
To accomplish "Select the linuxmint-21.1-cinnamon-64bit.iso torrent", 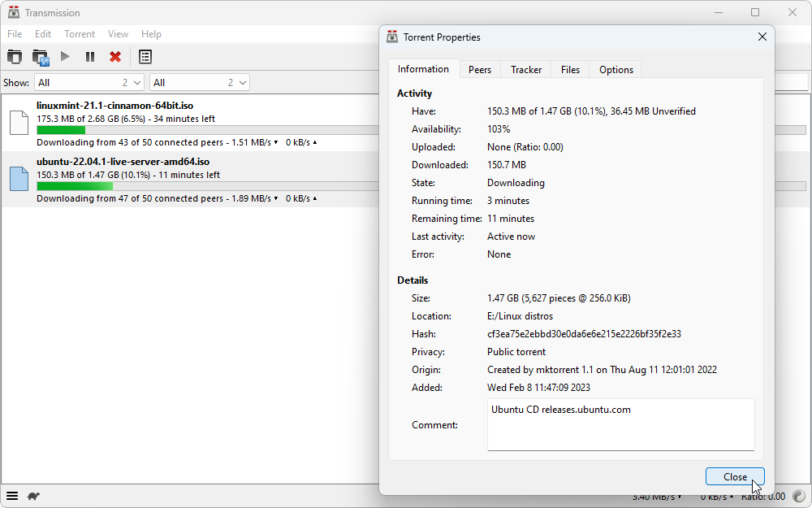I will [114, 106].
